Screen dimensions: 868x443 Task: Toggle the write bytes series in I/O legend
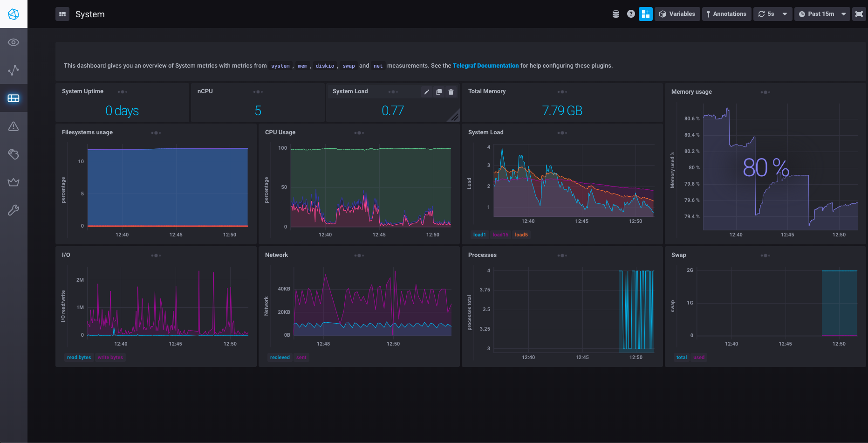pyautogui.click(x=110, y=357)
